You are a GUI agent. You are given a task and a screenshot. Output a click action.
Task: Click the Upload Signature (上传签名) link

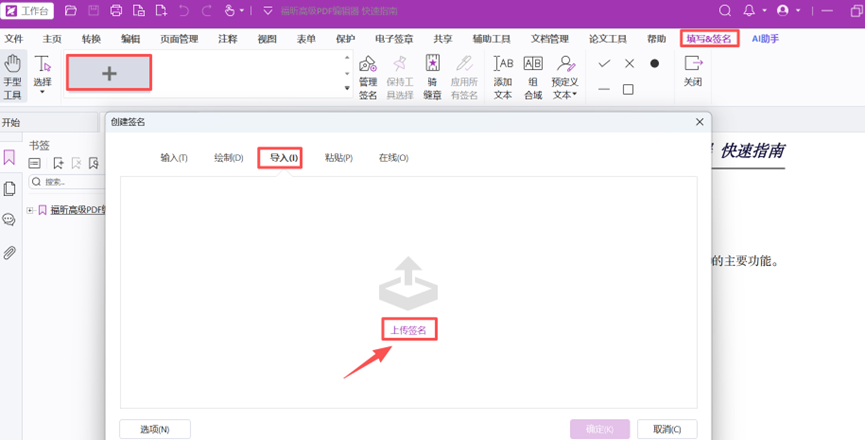pyautogui.click(x=409, y=330)
